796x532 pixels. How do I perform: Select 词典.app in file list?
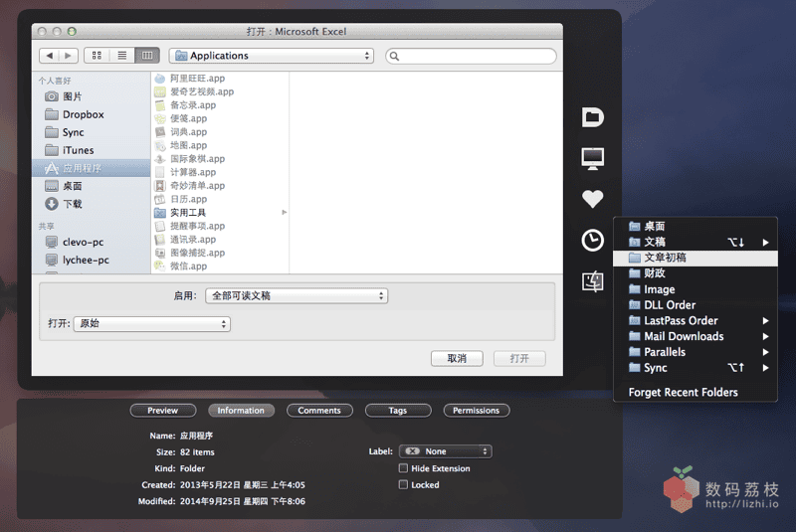221,132
